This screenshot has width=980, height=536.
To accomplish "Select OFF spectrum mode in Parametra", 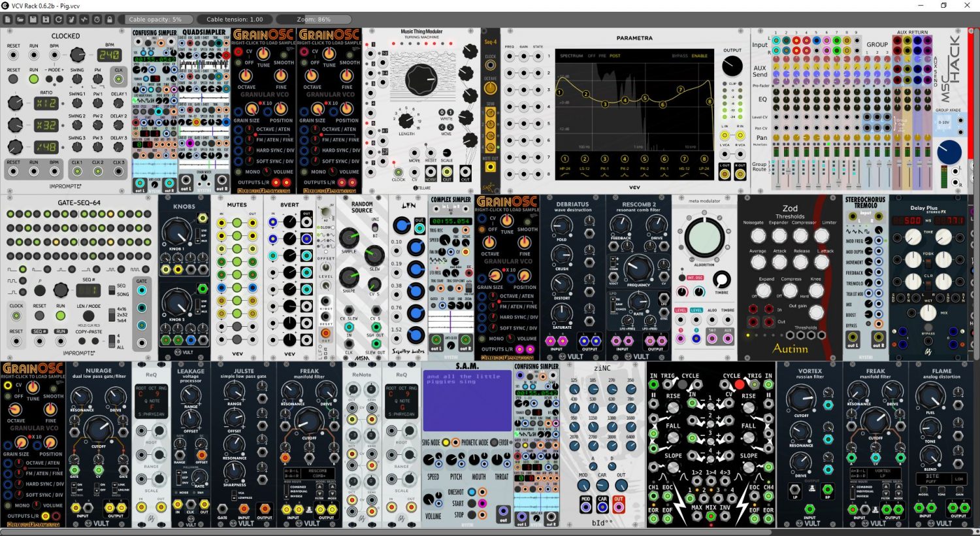I will 591,56.
